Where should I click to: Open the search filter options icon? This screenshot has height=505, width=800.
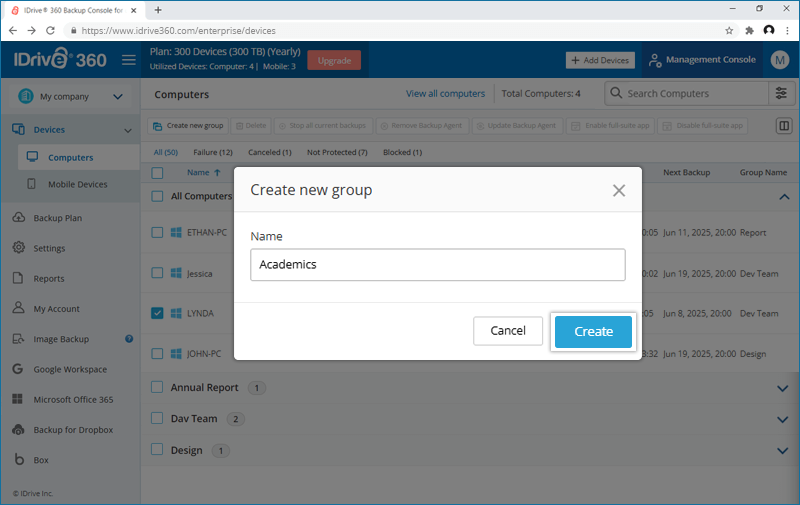point(781,93)
